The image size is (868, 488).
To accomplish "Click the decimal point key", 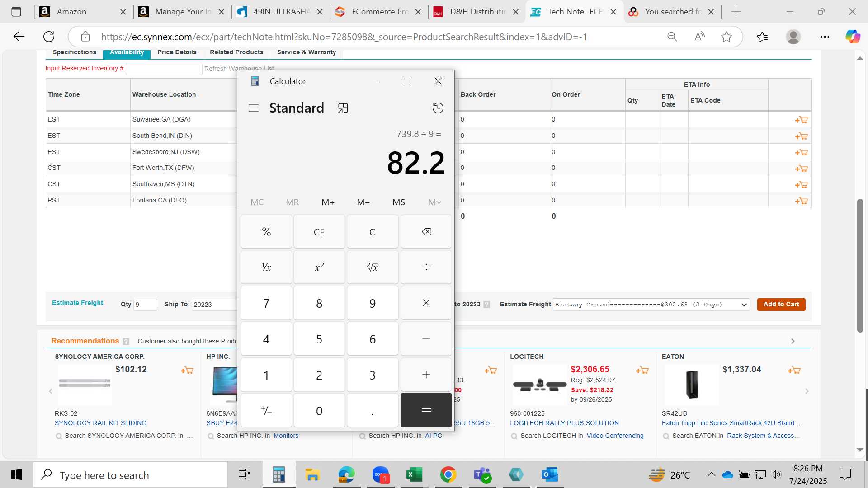I will [373, 410].
